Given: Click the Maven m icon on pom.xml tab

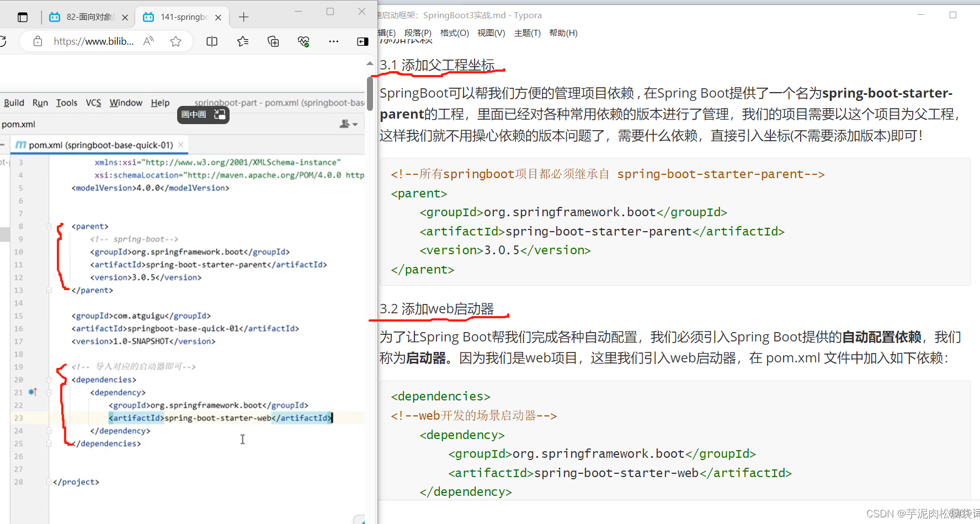Looking at the screenshot, I should 21,145.
